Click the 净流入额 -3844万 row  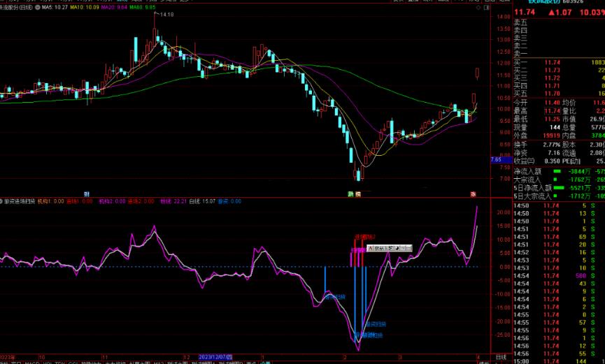559,171
